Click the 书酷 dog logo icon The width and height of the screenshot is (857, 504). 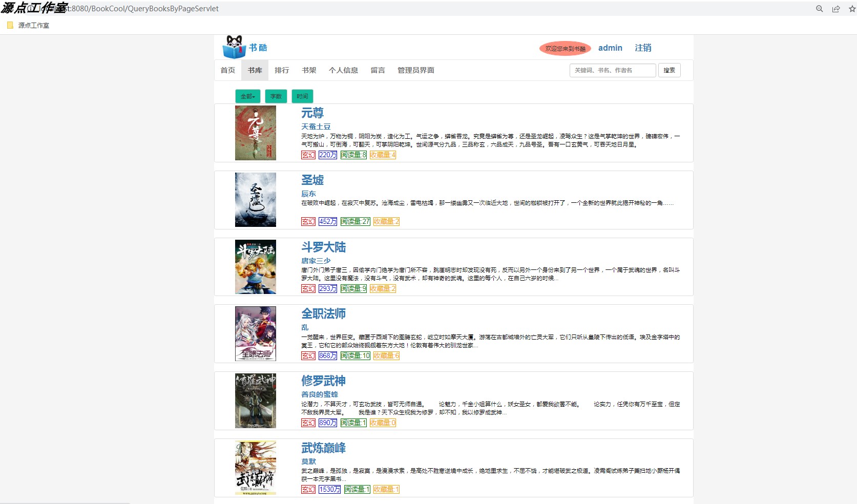point(234,47)
